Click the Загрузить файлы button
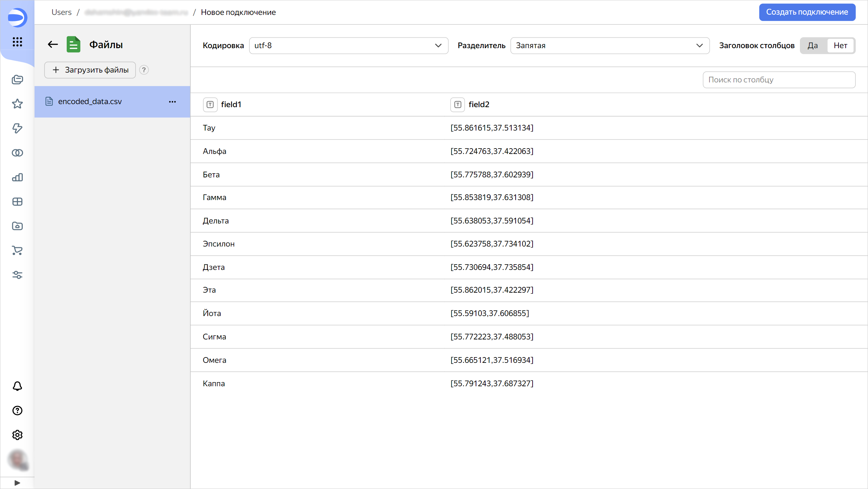 point(90,70)
